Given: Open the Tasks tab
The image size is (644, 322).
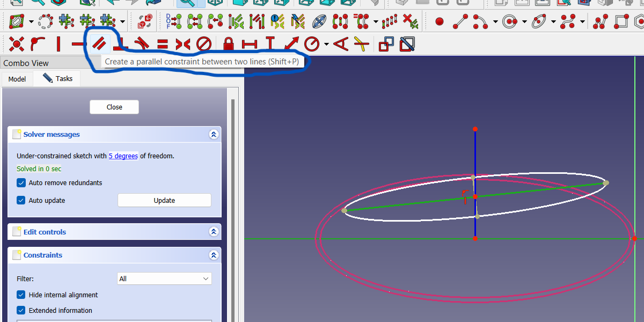Looking at the screenshot, I should tap(56, 78).
